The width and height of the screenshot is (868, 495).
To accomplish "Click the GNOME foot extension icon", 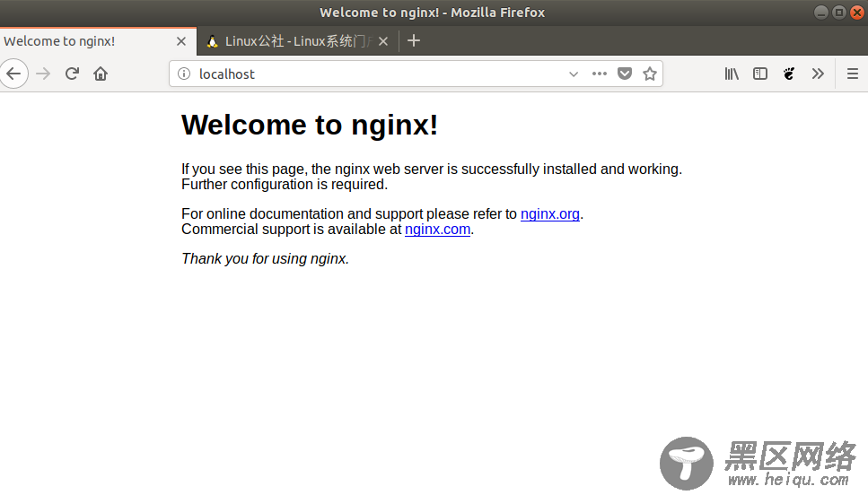I will click(x=789, y=74).
